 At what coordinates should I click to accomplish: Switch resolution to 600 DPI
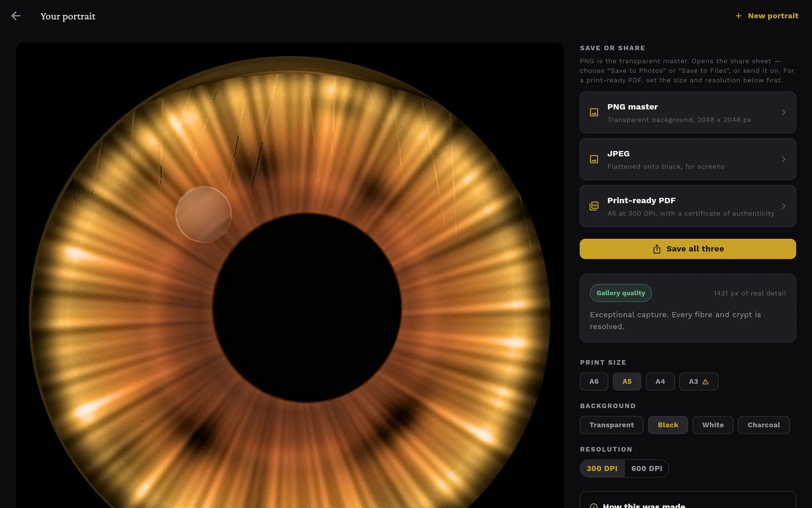[x=647, y=469]
